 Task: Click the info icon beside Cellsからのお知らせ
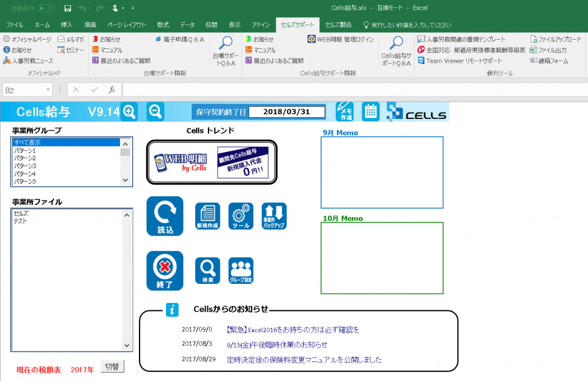(x=172, y=310)
